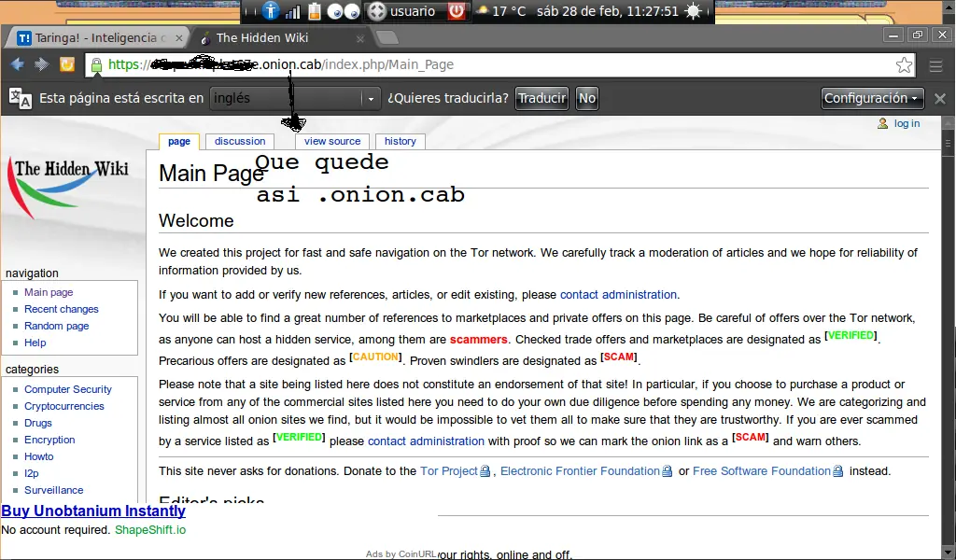The height and width of the screenshot is (560, 956).
Task: Click the Buy Unobtanium Instantly ad
Action: (93, 511)
